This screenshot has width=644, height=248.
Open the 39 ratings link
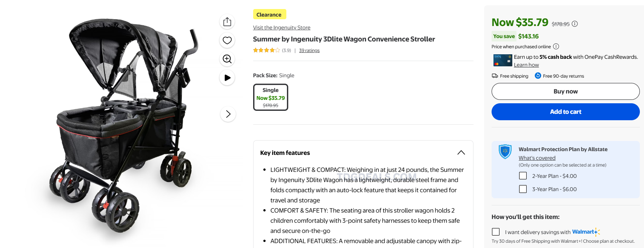309,51
